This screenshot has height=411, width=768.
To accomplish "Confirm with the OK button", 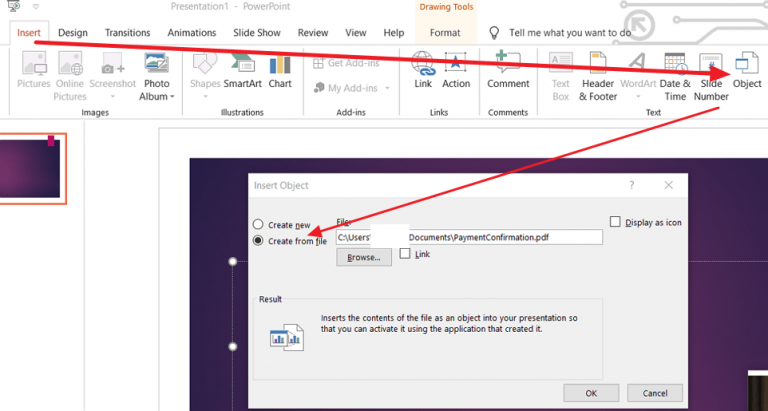I will (x=591, y=393).
